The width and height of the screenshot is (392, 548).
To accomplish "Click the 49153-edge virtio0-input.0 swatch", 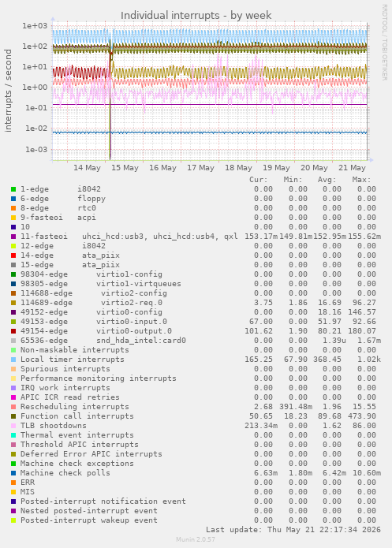I will click(13, 322).
